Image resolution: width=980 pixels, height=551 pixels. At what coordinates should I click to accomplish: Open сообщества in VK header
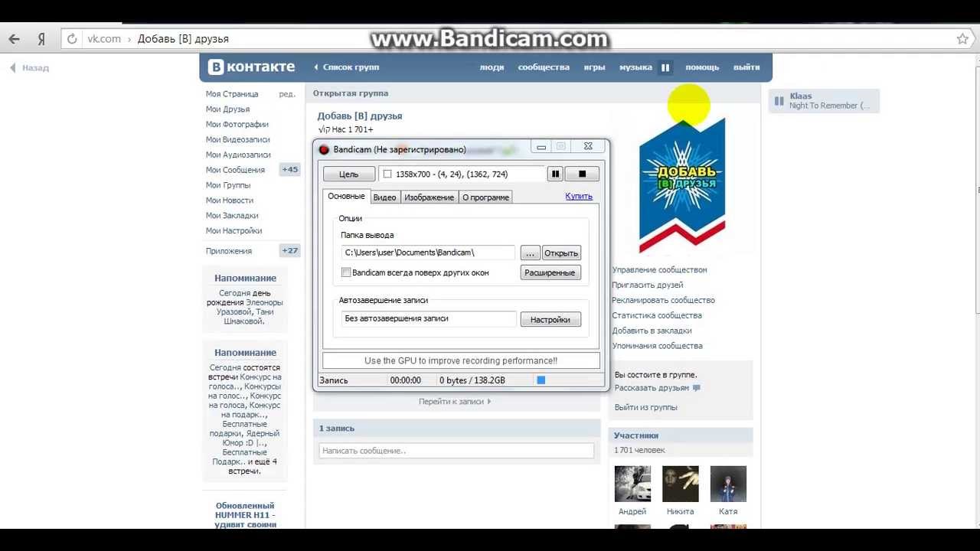544,67
